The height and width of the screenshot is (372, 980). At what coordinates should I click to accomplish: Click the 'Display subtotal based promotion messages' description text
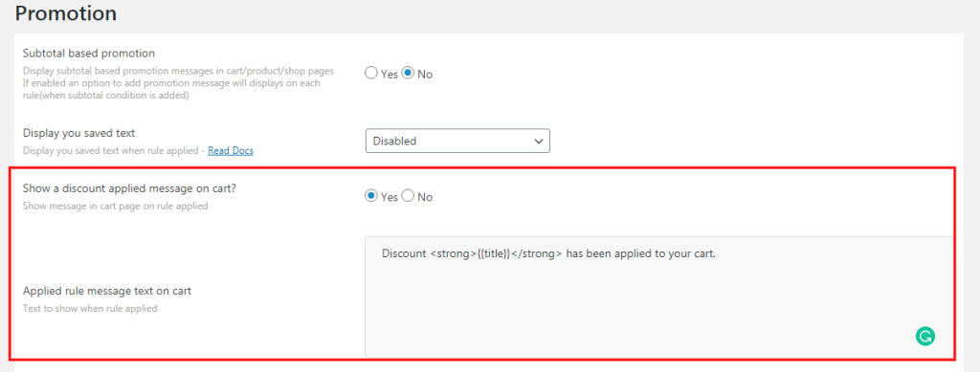tap(178, 83)
